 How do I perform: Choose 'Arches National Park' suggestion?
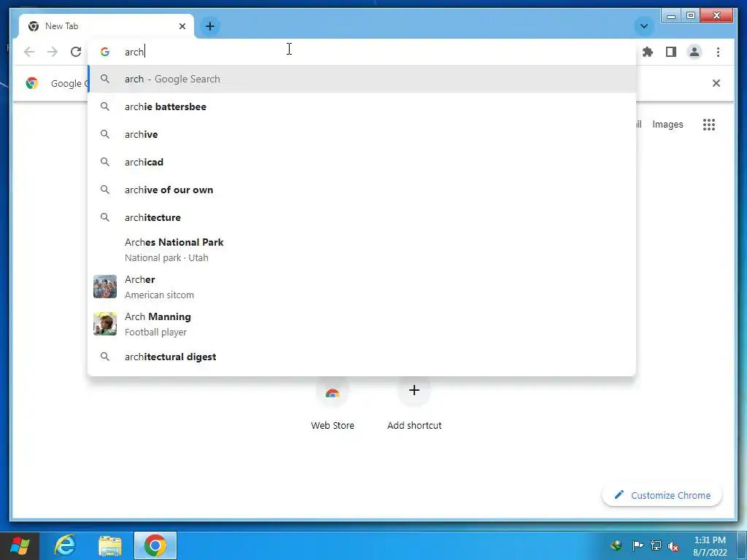[362, 249]
